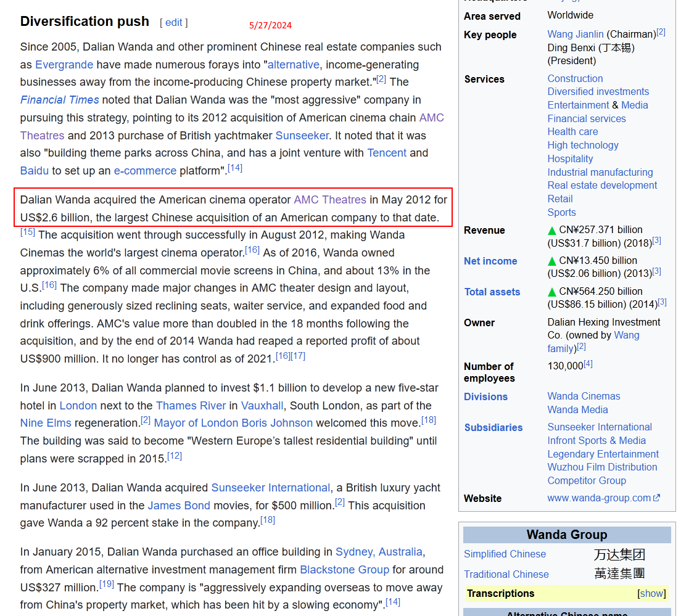Open citation [14] after "e-commerce platform"
The image size is (681, 616).
(235, 168)
